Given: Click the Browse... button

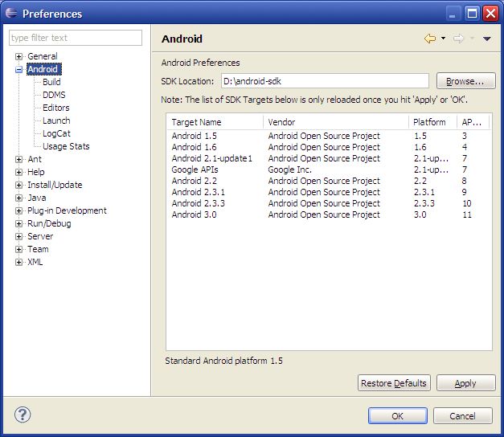Looking at the screenshot, I should (465, 81).
